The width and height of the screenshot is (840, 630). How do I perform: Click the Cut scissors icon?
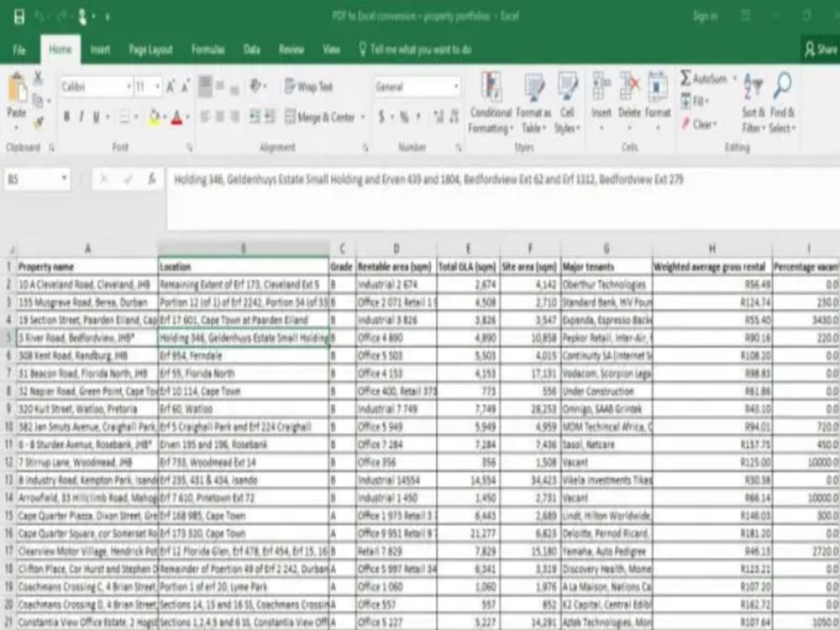click(38, 79)
